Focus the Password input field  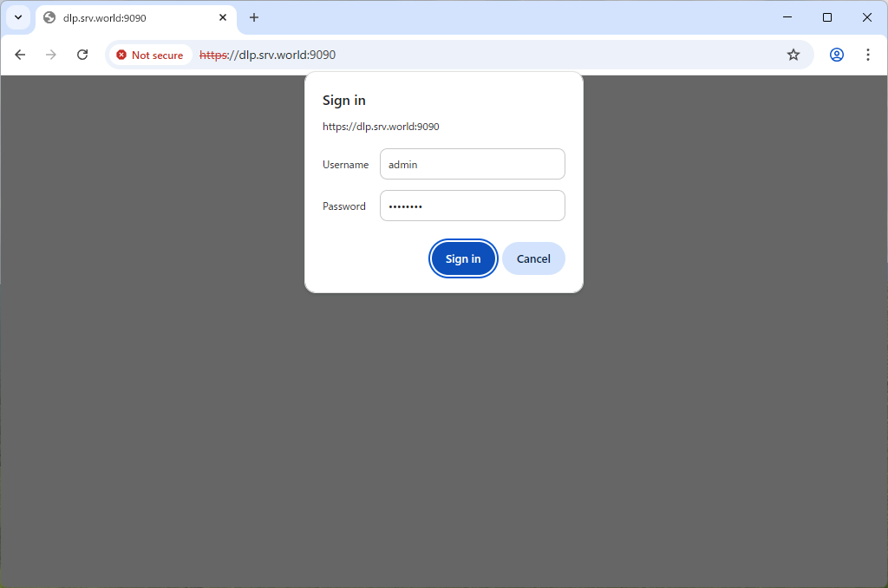[x=473, y=206]
